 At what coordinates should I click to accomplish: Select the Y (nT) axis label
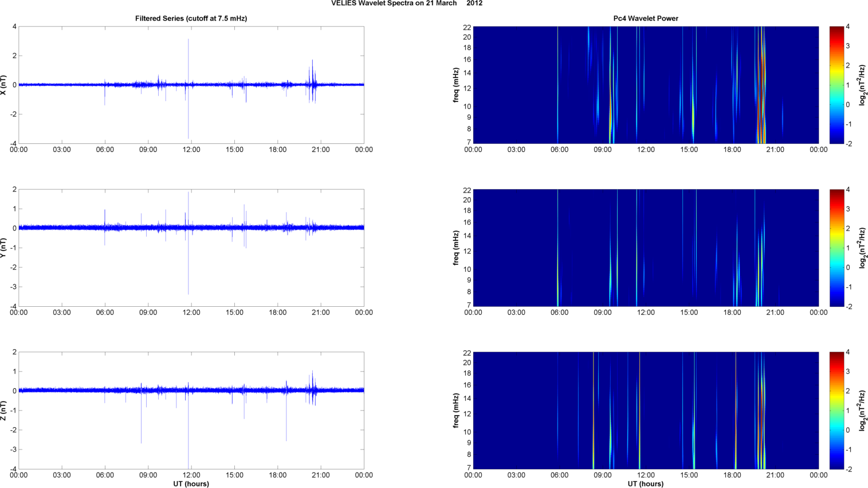[4, 248]
